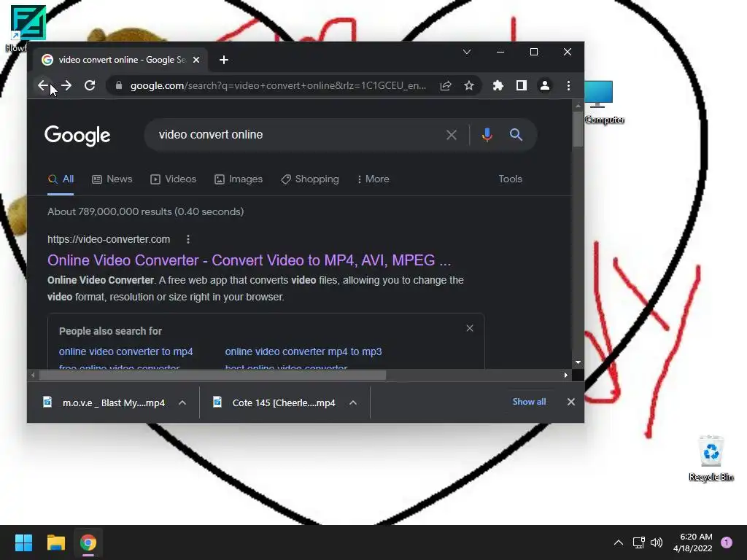The image size is (747, 560).
Task: Click the horizontal scroll left arrow
Action: 33,376
